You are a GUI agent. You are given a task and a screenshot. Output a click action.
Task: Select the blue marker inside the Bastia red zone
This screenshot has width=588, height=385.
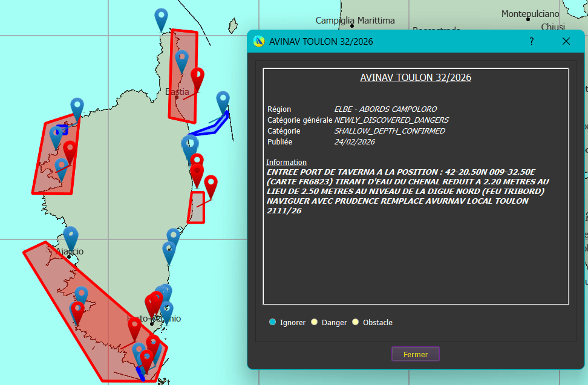pyautogui.click(x=181, y=59)
